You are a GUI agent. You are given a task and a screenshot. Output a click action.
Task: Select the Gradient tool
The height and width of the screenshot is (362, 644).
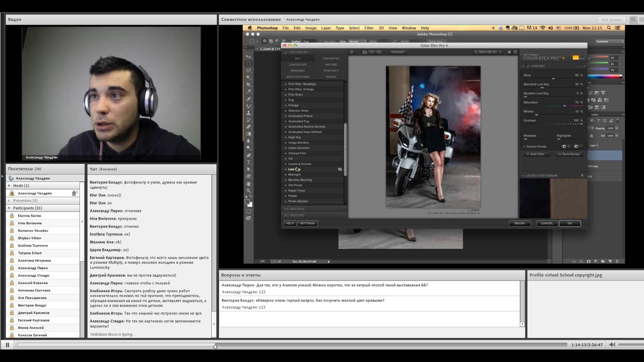(248, 134)
